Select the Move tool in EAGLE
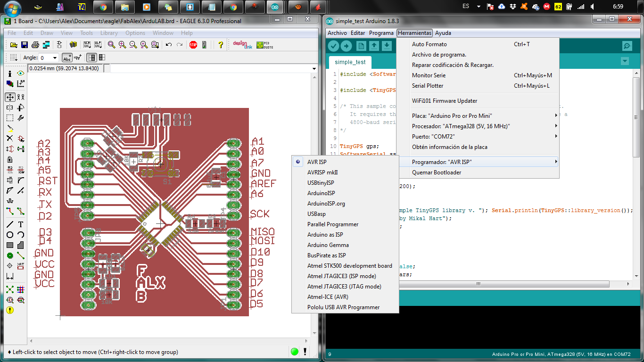The image size is (644, 362). [x=10, y=97]
